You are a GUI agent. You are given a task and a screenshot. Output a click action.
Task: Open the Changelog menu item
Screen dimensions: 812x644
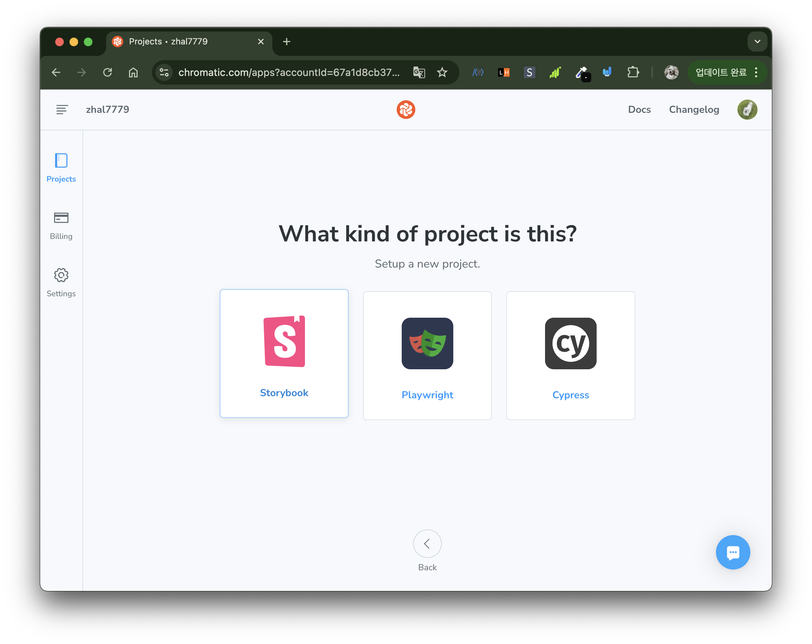coord(694,110)
